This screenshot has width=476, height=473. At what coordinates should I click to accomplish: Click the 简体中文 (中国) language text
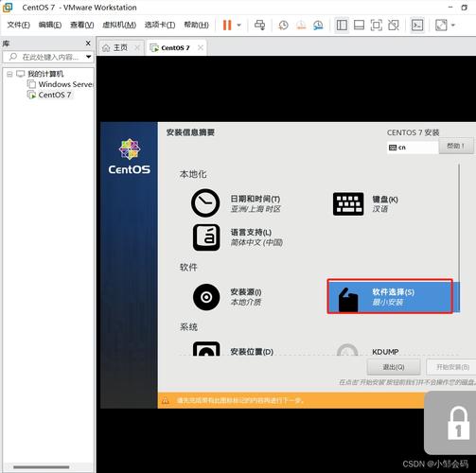(x=256, y=242)
